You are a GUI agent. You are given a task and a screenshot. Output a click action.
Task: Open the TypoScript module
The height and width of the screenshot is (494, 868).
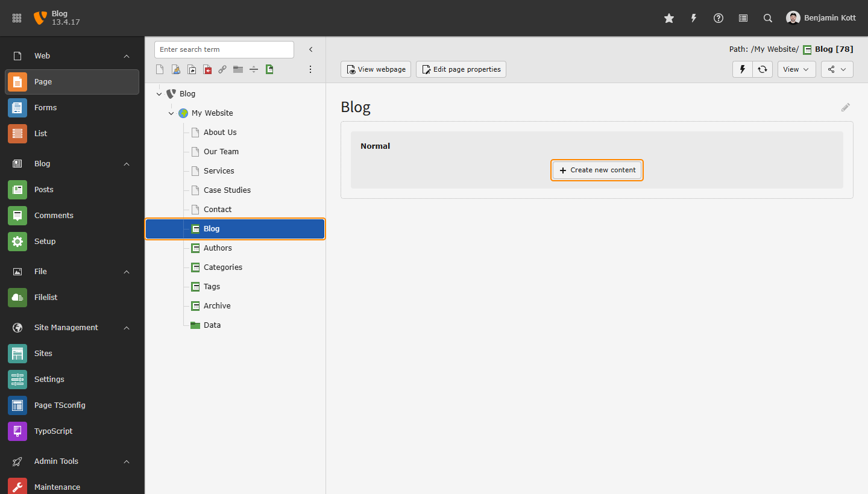click(53, 431)
